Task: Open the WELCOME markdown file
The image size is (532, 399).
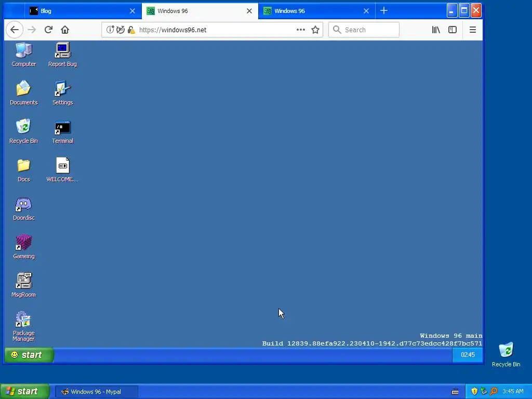Action: tap(62, 170)
